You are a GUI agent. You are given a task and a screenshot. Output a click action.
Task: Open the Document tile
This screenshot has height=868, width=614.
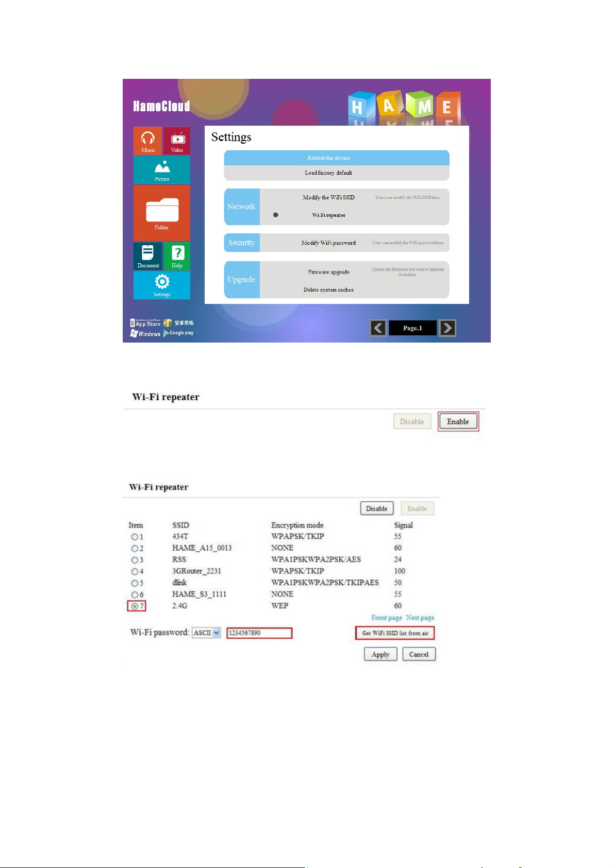(x=148, y=256)
